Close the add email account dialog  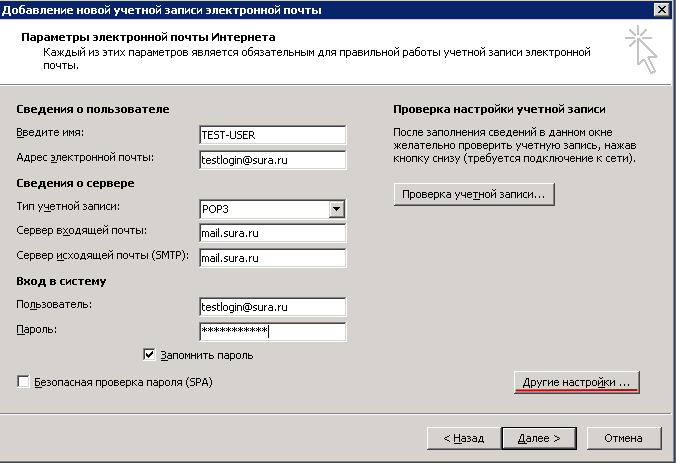point(660,10)
